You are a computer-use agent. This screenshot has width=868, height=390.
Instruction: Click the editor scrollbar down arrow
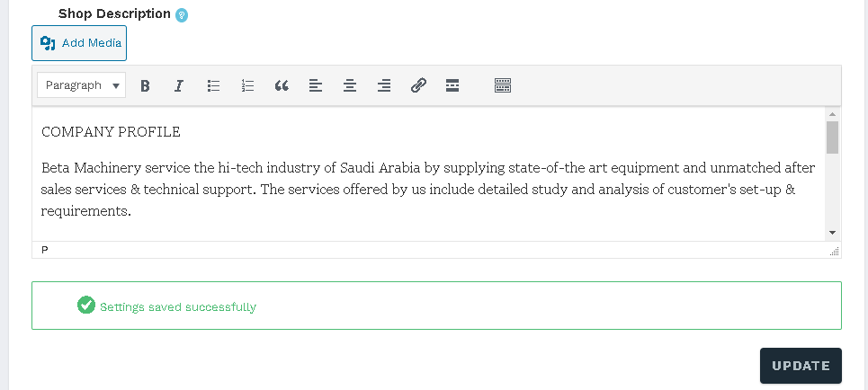(x=832, y=233)
